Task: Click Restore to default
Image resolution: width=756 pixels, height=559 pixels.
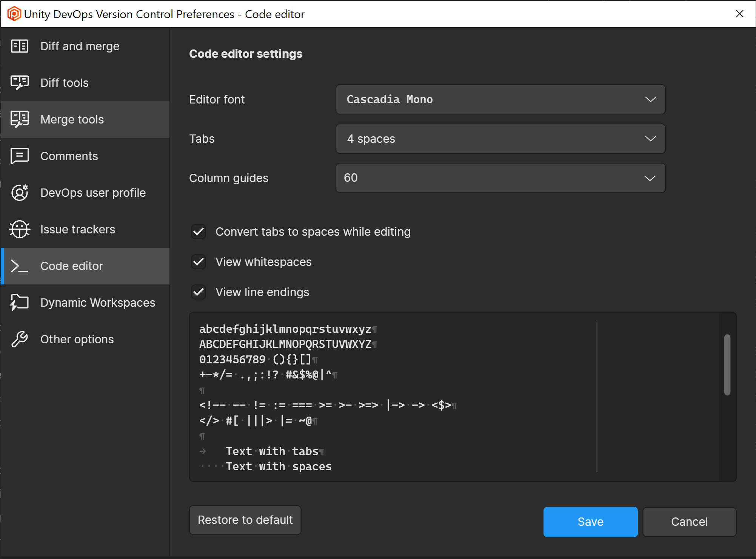Action: click(x=245, y=520)
